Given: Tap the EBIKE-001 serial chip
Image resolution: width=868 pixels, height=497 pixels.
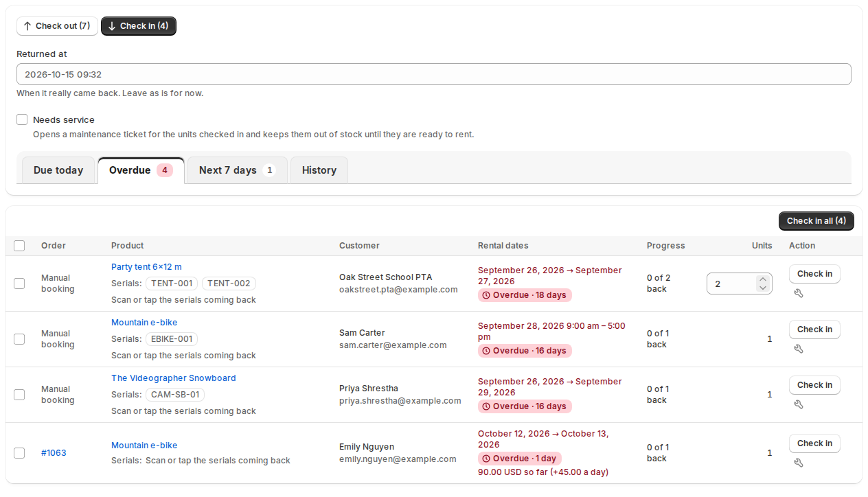Looking at the screenshot, I should tap(172, 339).
